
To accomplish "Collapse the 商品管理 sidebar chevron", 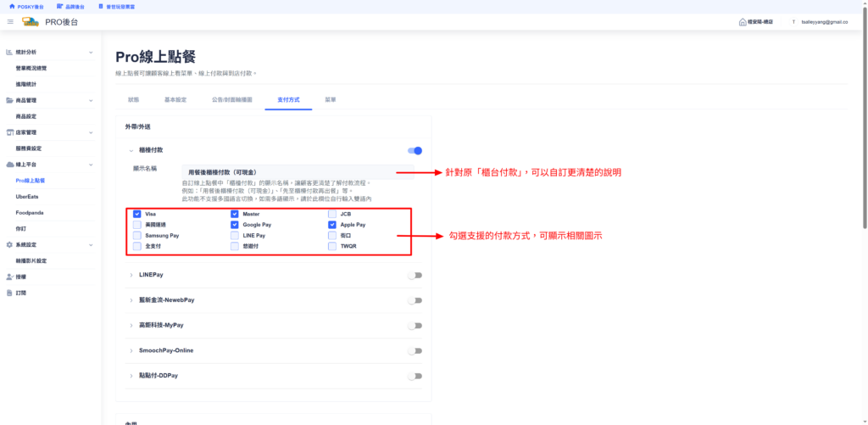I will [x=91, y=100].
